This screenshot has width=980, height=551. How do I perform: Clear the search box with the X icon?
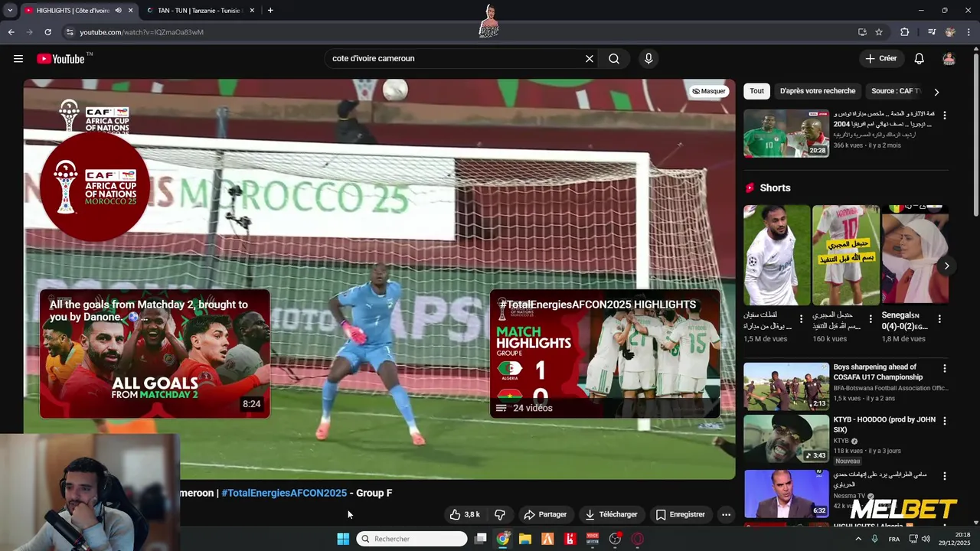click(590, 59)
